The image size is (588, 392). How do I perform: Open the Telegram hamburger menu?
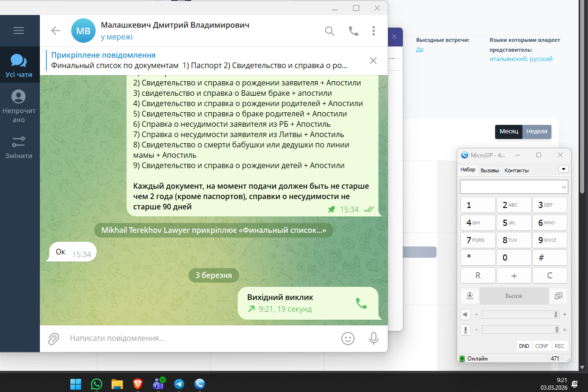19,31
